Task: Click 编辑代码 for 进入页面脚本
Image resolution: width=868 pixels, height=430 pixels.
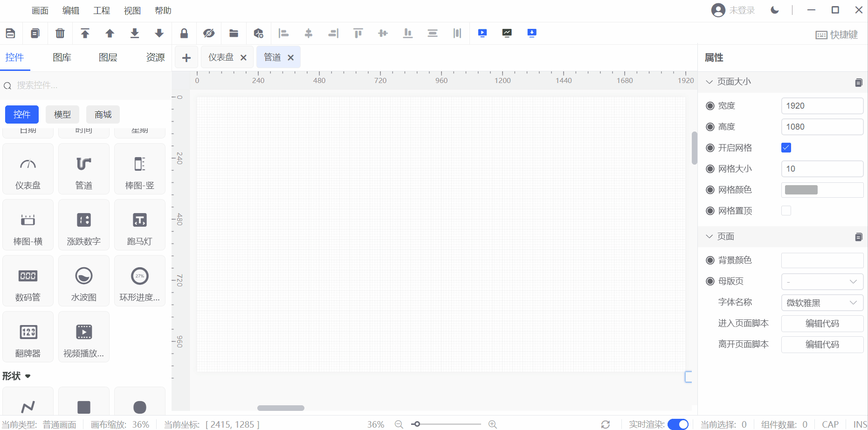Action: coord(822,324)
